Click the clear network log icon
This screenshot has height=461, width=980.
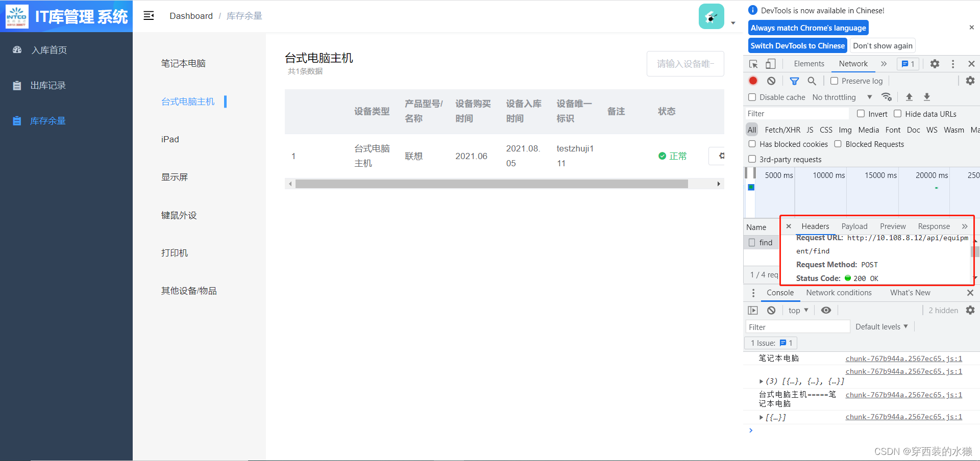click(x=771, y=81)
